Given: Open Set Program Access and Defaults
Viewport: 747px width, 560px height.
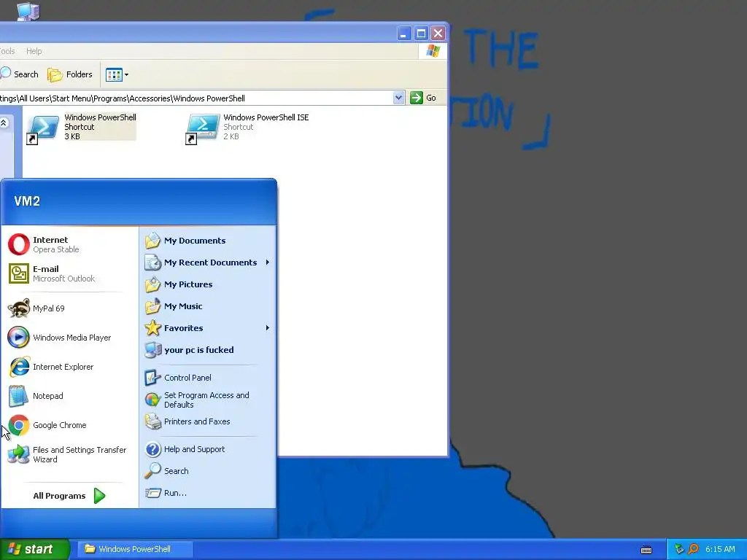Looking at the screenshot, I should [208, 400].
